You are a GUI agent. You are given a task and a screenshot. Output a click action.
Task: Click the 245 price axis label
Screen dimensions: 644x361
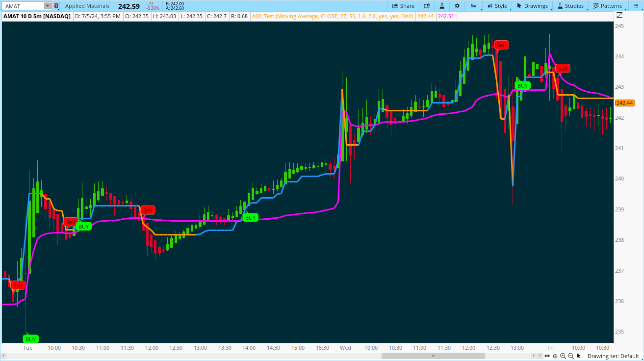[x=619, y=26]
